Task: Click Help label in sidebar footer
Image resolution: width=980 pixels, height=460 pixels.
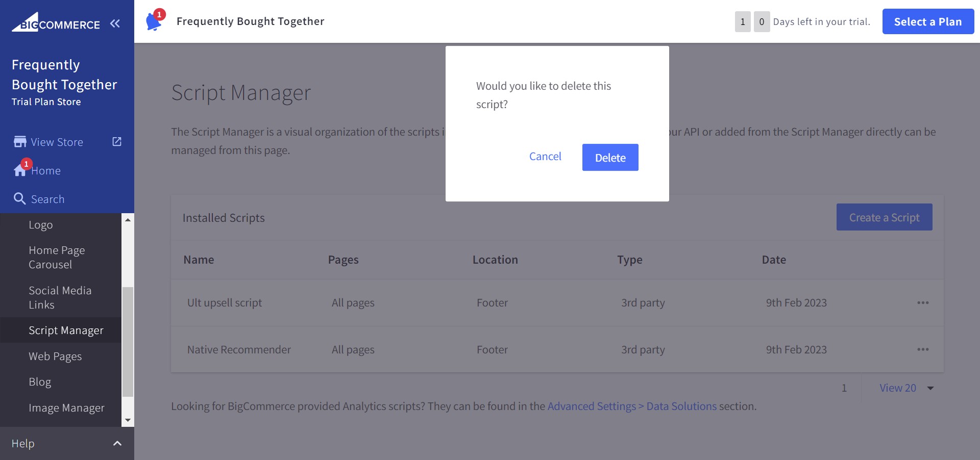Action: coord(23,444)
